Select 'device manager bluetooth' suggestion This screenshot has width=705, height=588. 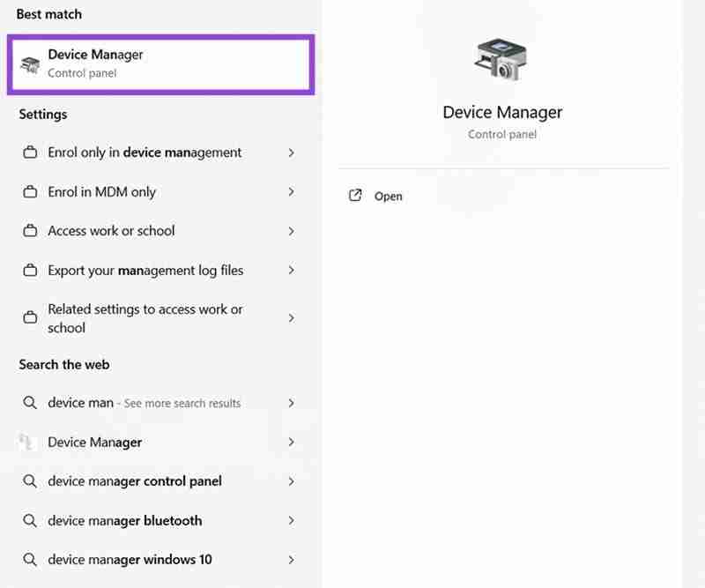coord(161,520)
